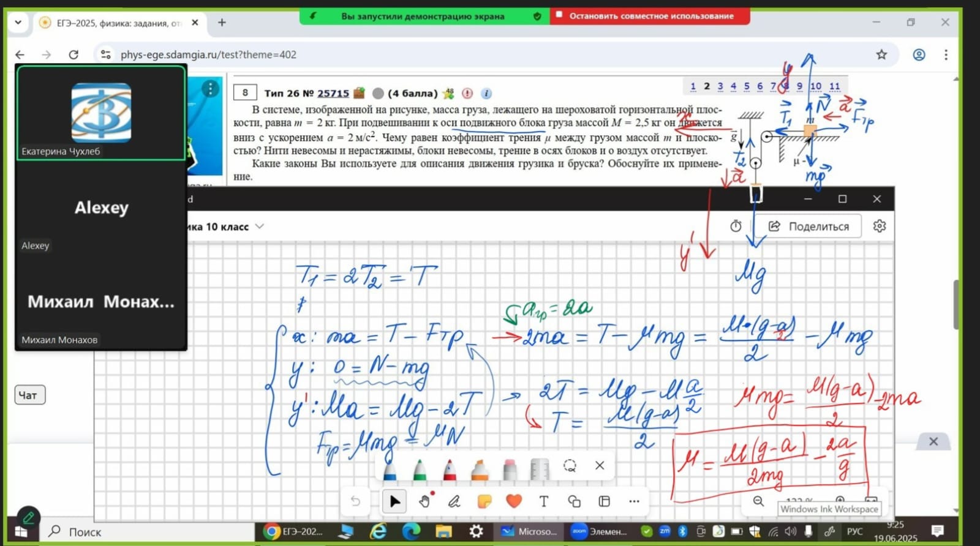
Task: Open more options ellipsis in whiteboard toolbar
Action: pos(634,501)
